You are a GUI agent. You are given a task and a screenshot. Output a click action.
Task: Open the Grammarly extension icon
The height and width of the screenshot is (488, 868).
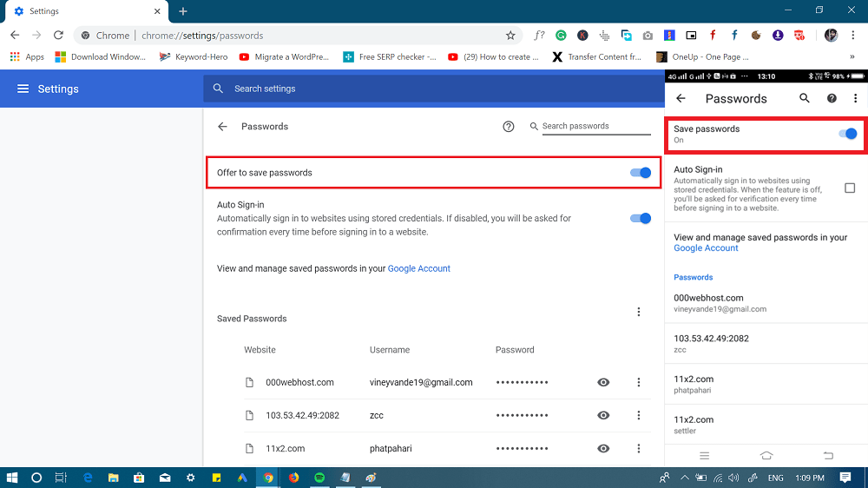tap(561, 36)
